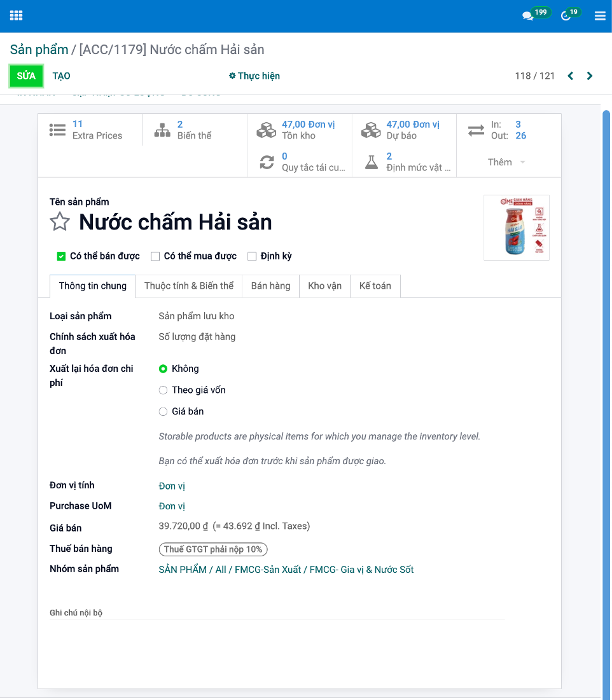This screenshot has width=612, height=700.
Task: Open the apps grid menu icon
Action: tap(16, 16)
